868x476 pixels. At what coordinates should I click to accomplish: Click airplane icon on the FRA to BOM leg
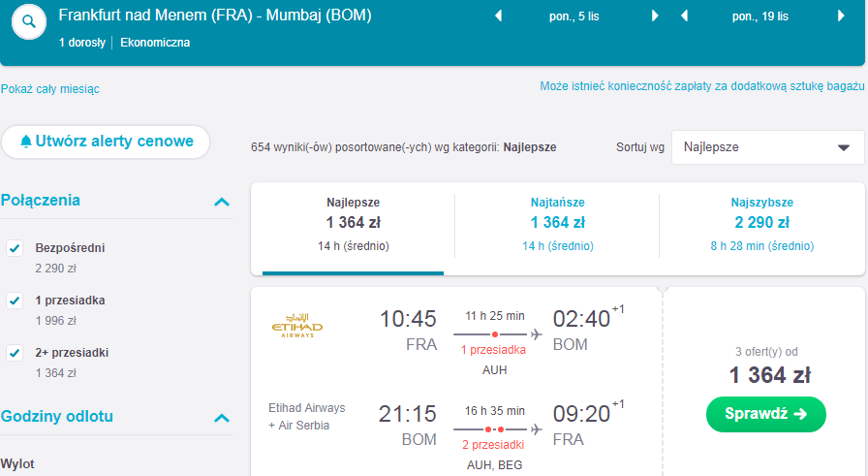[x=536, y=334]
